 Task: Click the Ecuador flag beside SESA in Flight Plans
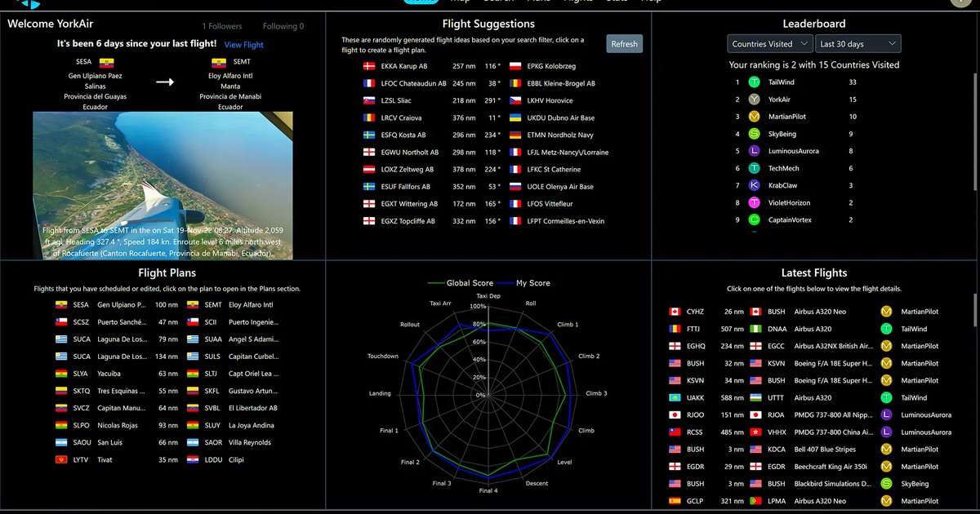tap(61, 304)
